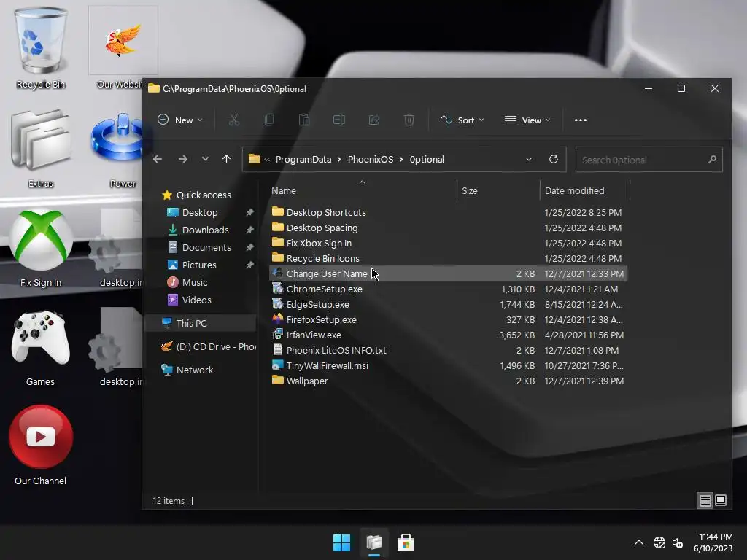
Task: Click the search magnifier icon
Action: (x=712, y=160)
